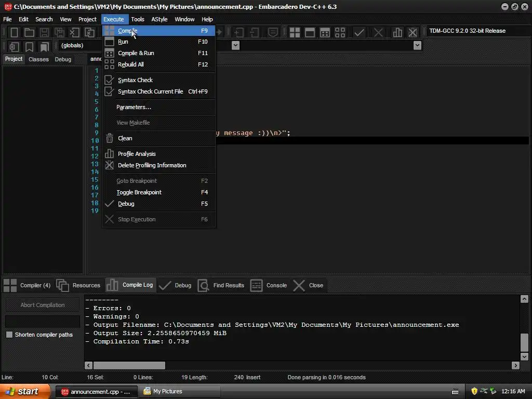The height and width of the screenshot is (399, 532).
Task: Click the crossed icon beside Delete Profiling Information
Action: [109, 165]
